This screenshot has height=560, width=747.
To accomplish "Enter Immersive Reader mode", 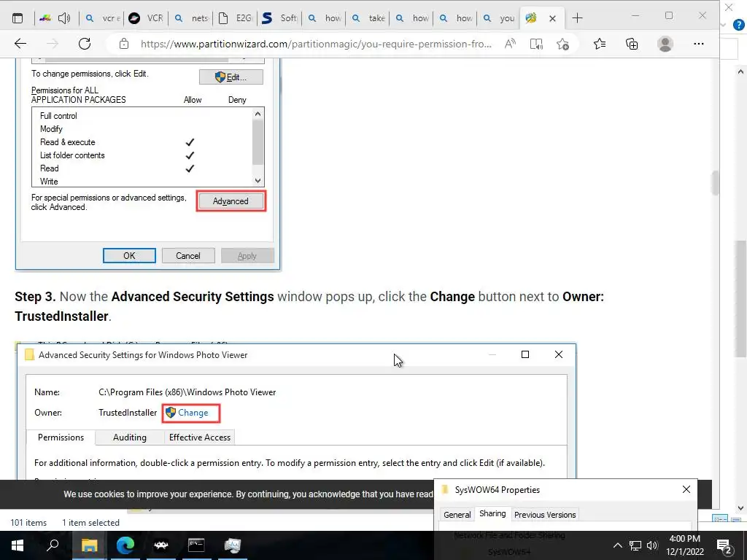I will [536, 44].
